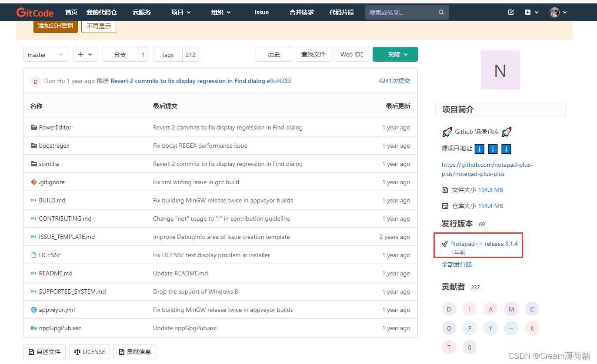Click the release rocket icon beside Notepad++ release
Screen dimensions: 597x364
click(x=445, y=244)
